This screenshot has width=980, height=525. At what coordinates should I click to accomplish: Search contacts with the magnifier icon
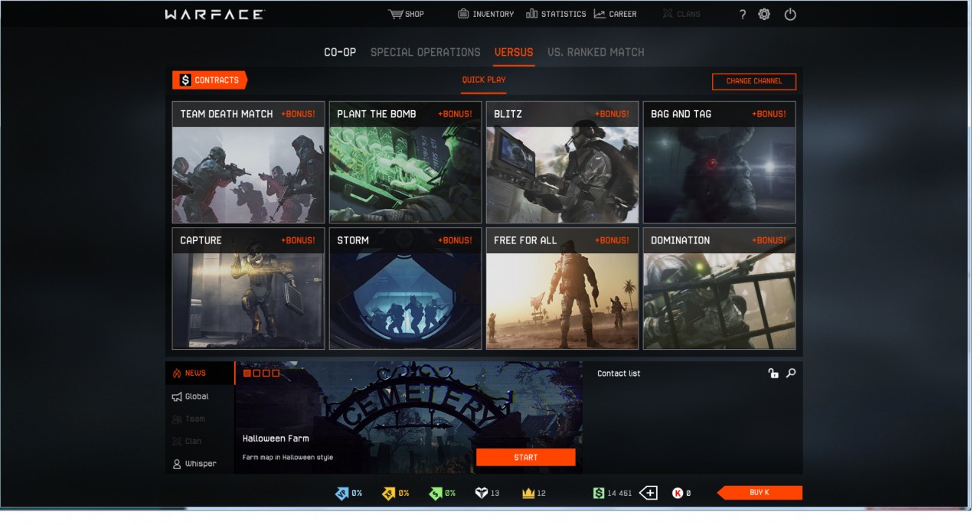(791, 373)
